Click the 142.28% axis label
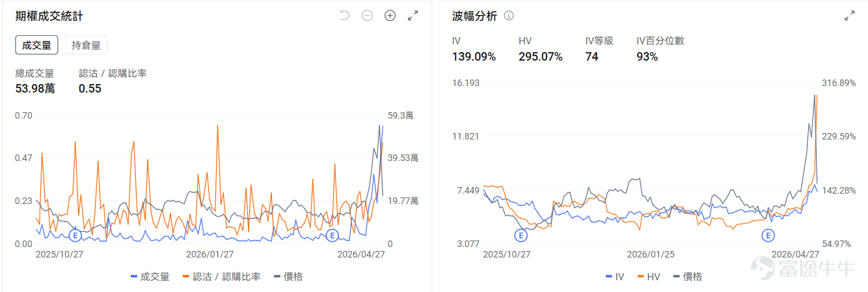The image size is (868, 292). (x=839, y=190)
